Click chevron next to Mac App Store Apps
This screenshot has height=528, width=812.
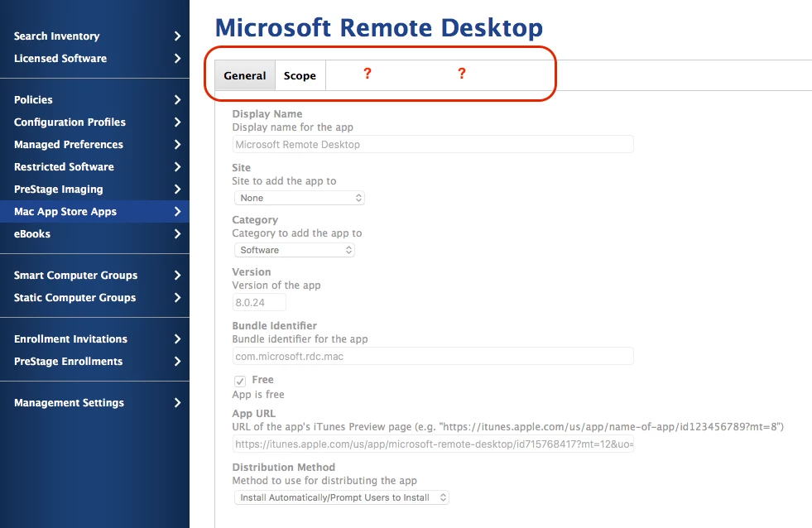178,211
